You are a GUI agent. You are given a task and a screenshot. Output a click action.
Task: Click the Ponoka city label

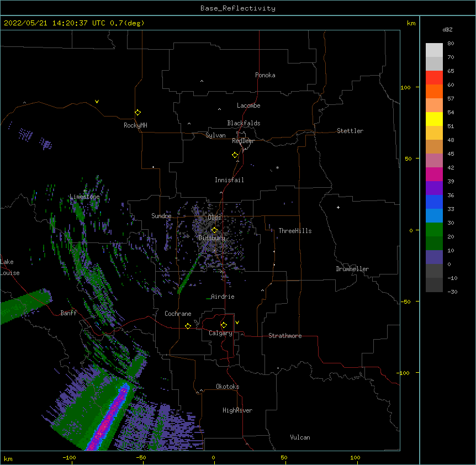pos(265,75)
